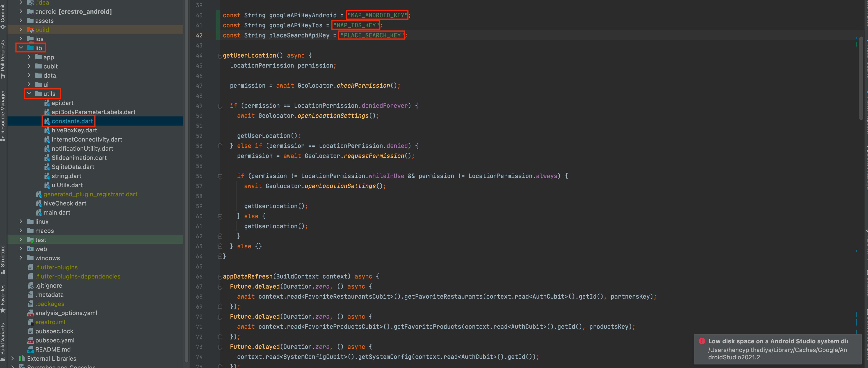The height and width of the screenshot is (368, 868).
Task: Click the string.dart file icon
Action: point(47,176)
